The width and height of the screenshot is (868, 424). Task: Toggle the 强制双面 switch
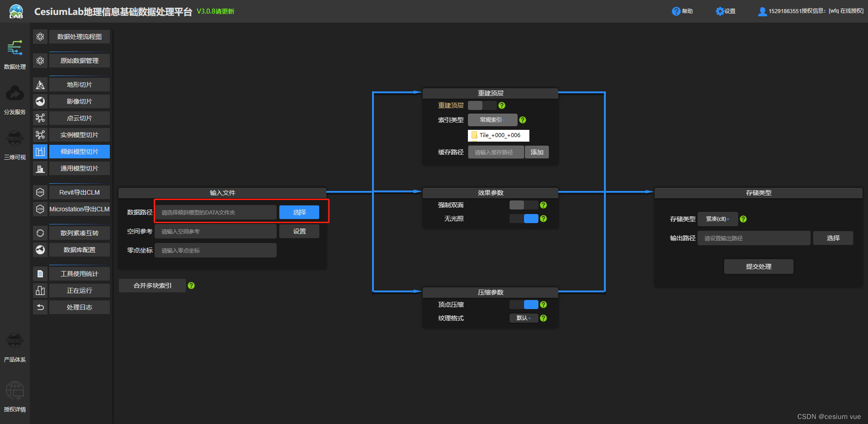524,205
